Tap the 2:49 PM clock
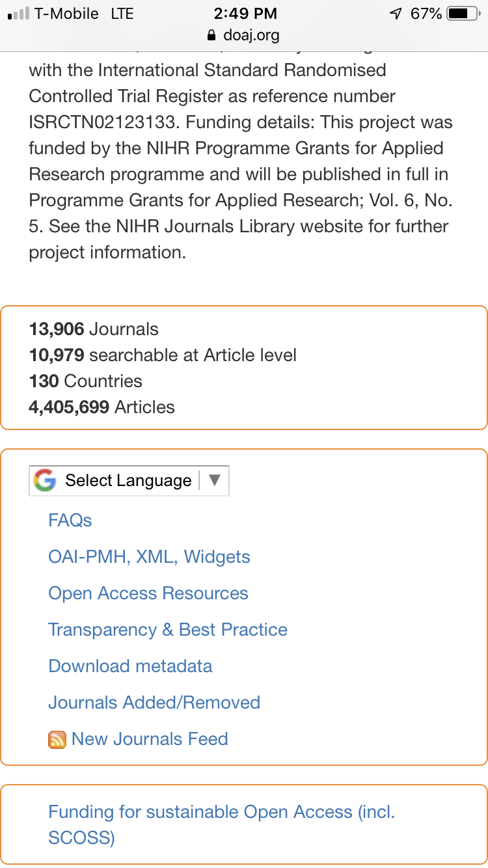This screenshot has width=488, height=868. (x=245, y=14)
